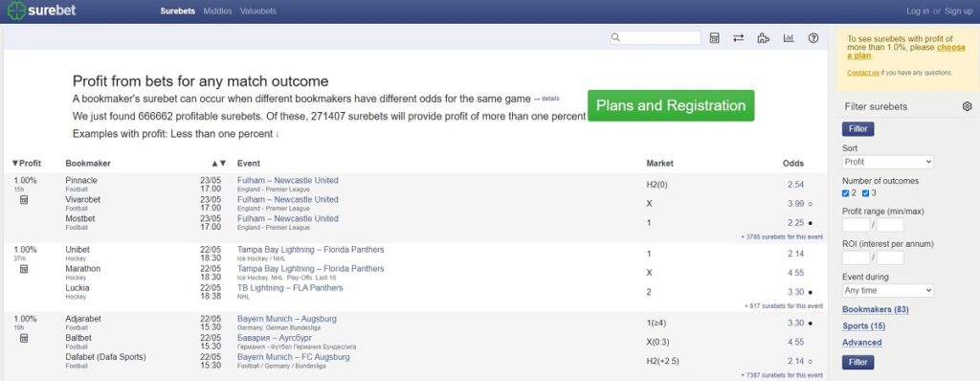Open the details link after surebet description
The image size is (980, 381).
[550, 99]
